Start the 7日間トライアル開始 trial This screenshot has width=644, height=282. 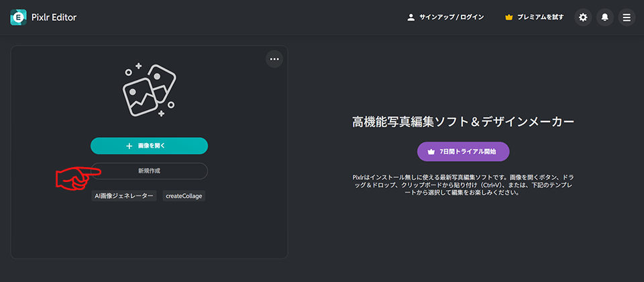point(463,152)
